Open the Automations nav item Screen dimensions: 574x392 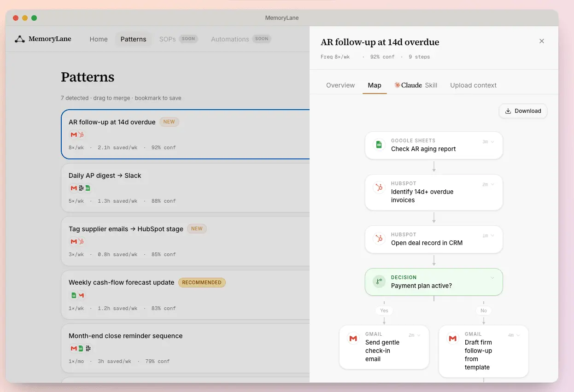click(x=230, y=39)
